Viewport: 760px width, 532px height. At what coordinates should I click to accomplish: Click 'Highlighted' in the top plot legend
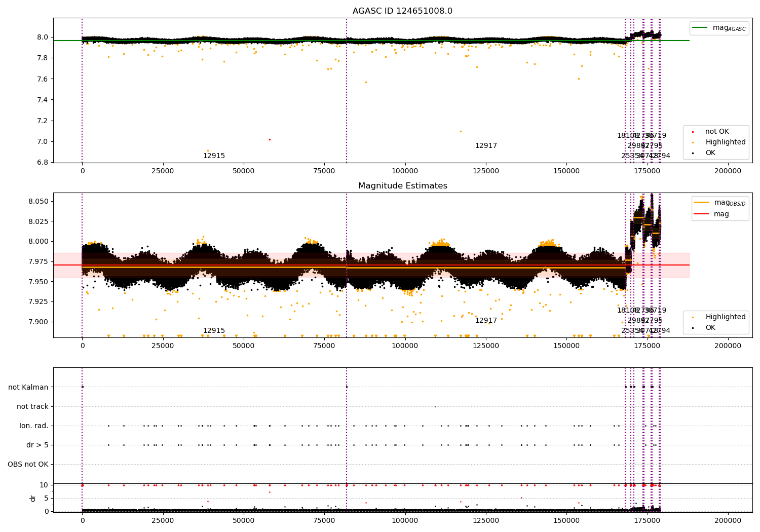(x=726, y=142)
